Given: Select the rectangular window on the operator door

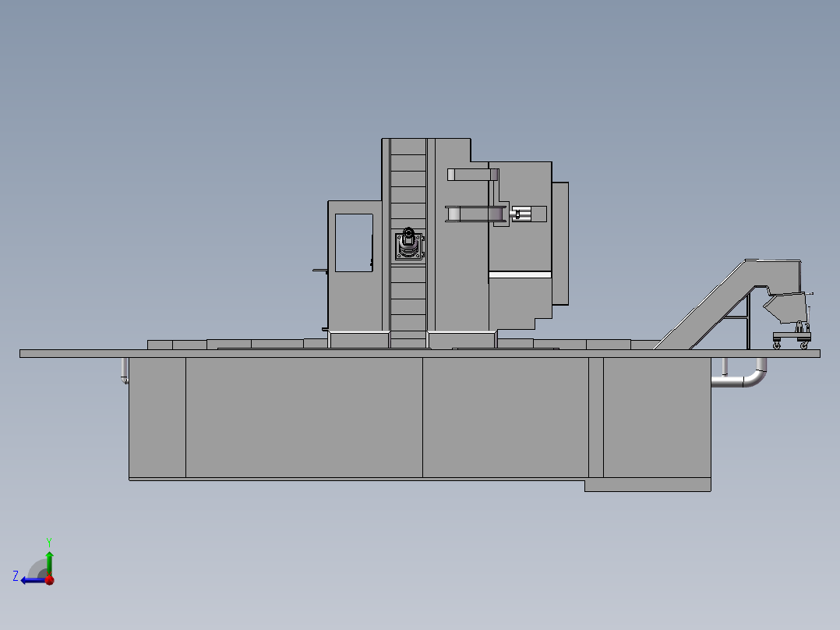Looking at the screenshot, I should click(354, 243).
